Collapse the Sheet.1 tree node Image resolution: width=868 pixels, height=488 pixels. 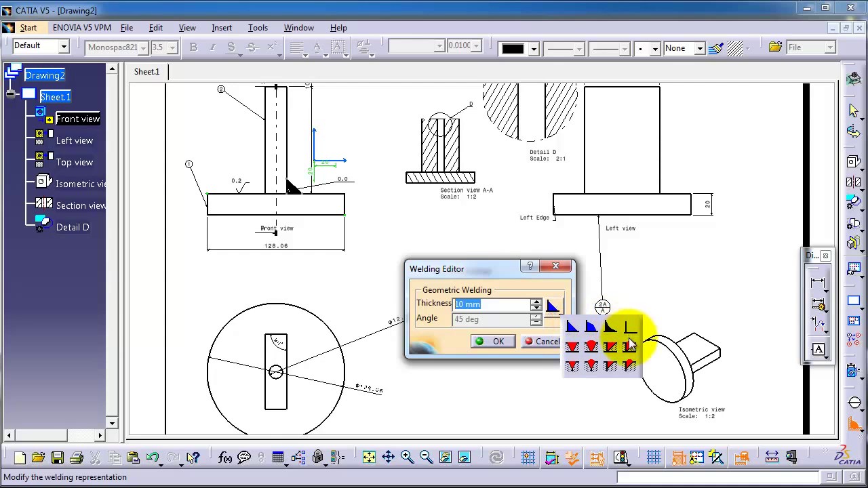[x=11, y=94]
